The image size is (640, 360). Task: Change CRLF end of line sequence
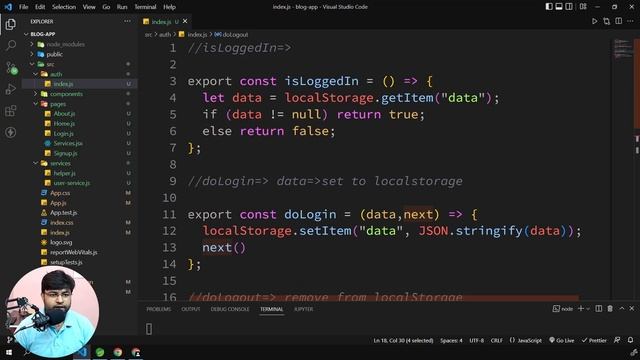pos(497,340)
